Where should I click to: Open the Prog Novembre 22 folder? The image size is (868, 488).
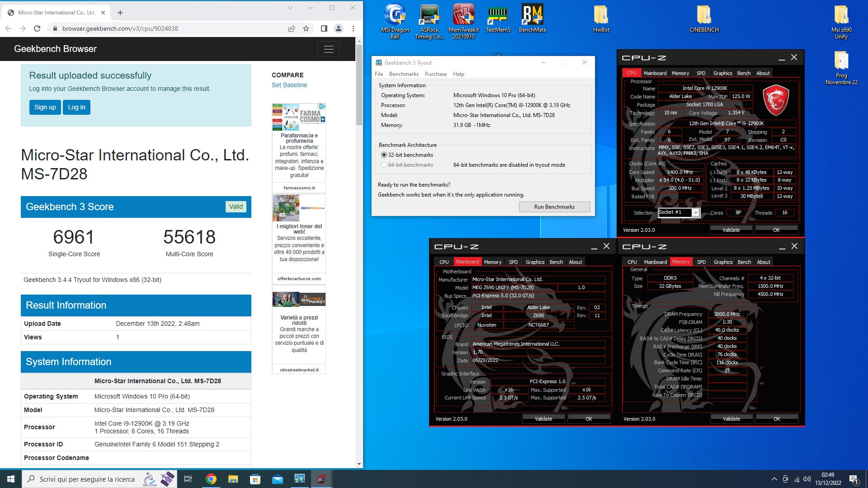(x=841, y=67)
